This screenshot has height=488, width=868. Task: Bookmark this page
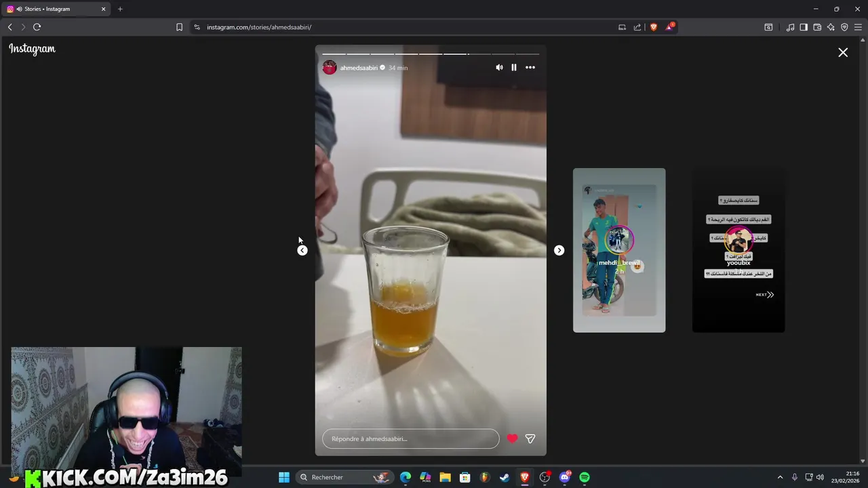179,27
